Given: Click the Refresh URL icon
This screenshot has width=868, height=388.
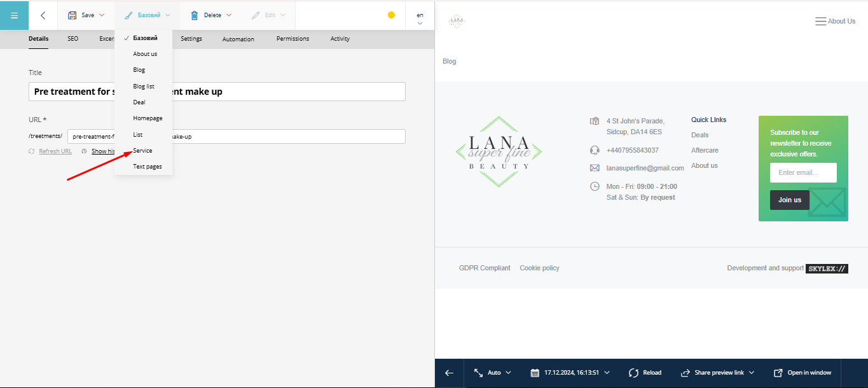Looking at the screenshot, I should pyautogui.click(x=32, y=151).
